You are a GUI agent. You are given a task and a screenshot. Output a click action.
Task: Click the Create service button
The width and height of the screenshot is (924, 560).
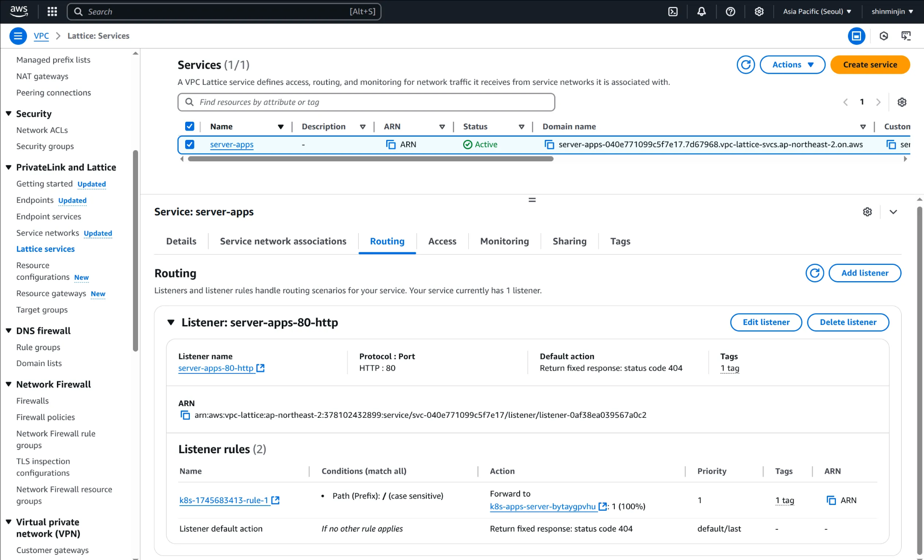(x=870, y=65)
